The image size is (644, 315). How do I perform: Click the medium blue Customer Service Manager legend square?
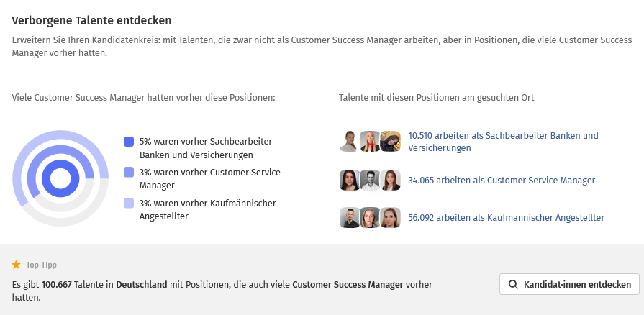[129, 173]
